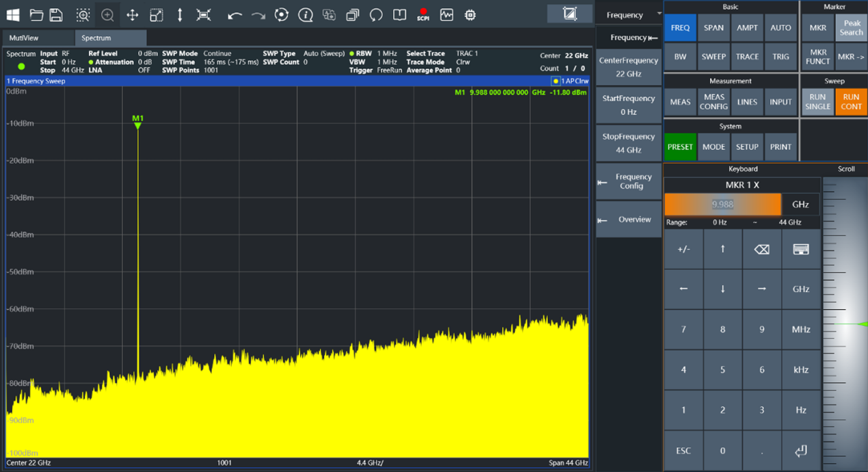Click the INPUT button
Image resolution: width=868 pixels, height=472 pixels.
click(x=780, y=102)
